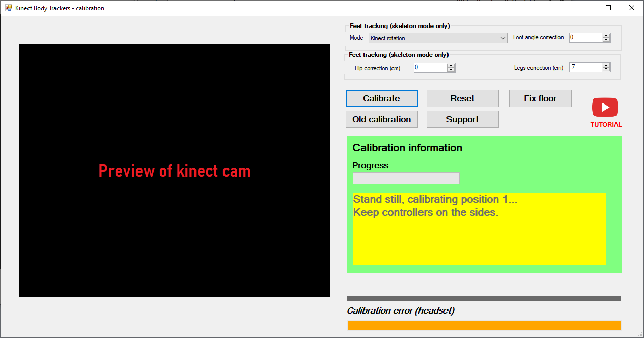Click the orange calibration error bar
This screenshot has width=644, height=338.
click(x=484, y=325)
